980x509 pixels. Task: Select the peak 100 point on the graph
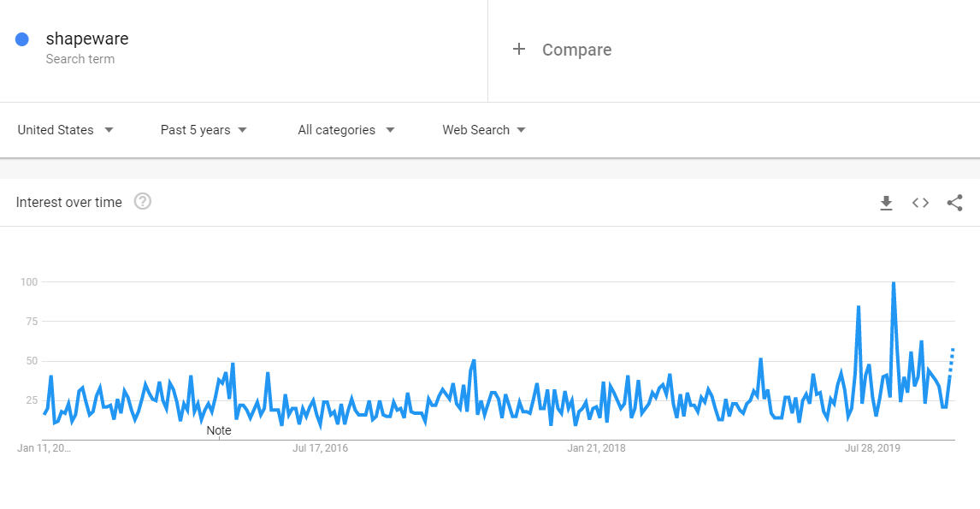point(894,282)
